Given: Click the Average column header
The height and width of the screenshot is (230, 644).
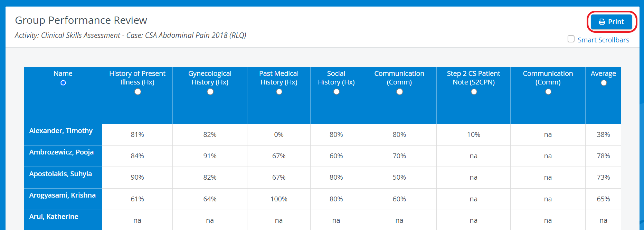Looking at the screenshot, I should 603,73.
